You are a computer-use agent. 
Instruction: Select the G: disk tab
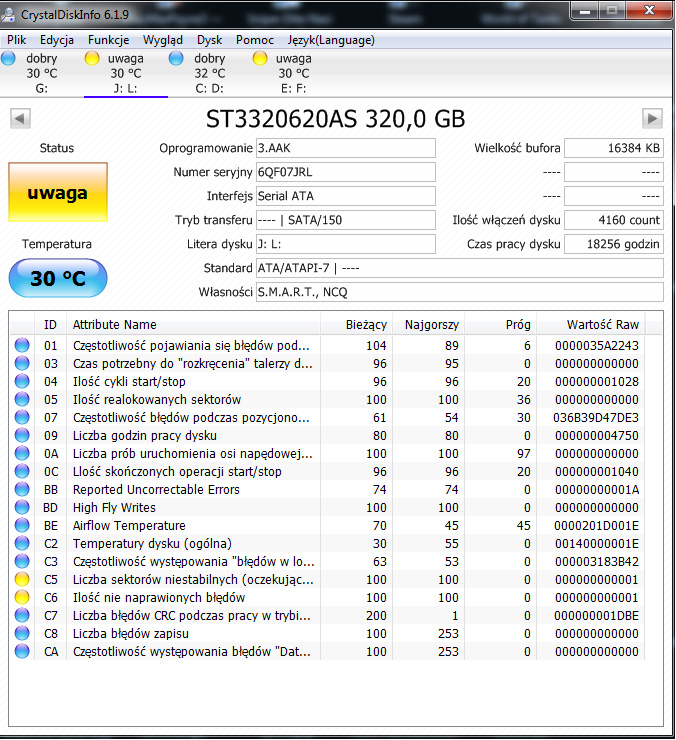tap(42, 73)
